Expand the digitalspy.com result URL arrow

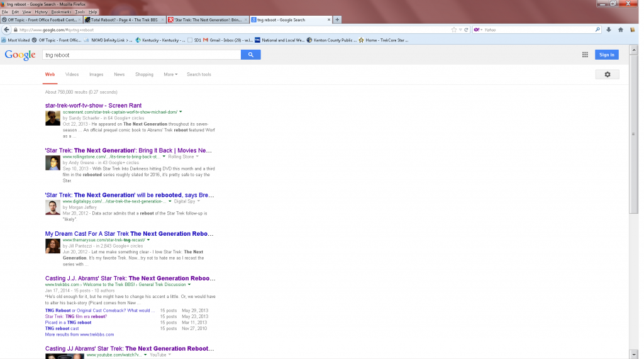coord(170,201)
